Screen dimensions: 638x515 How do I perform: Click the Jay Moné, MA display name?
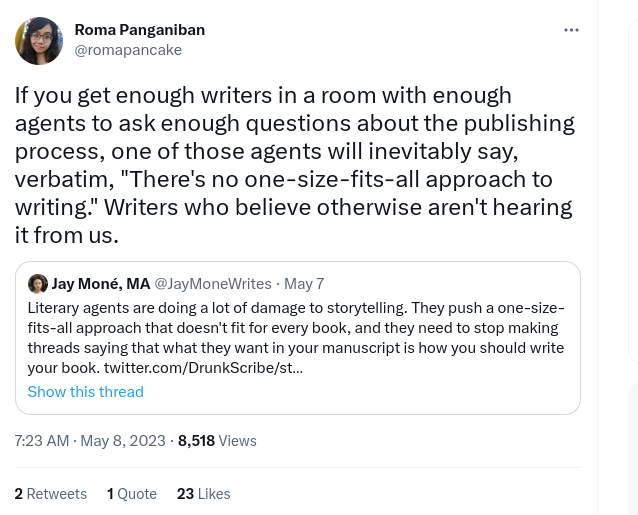point(100,284)
